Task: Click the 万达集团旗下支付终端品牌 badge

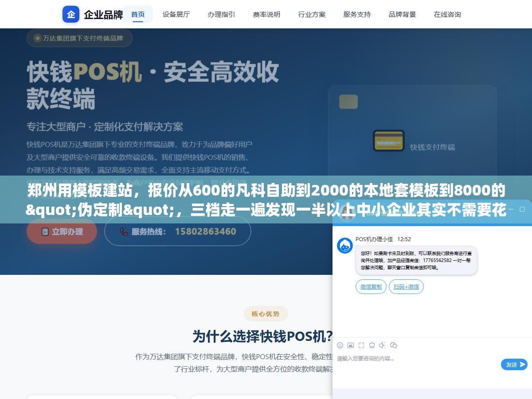Action: click(79, 38)
